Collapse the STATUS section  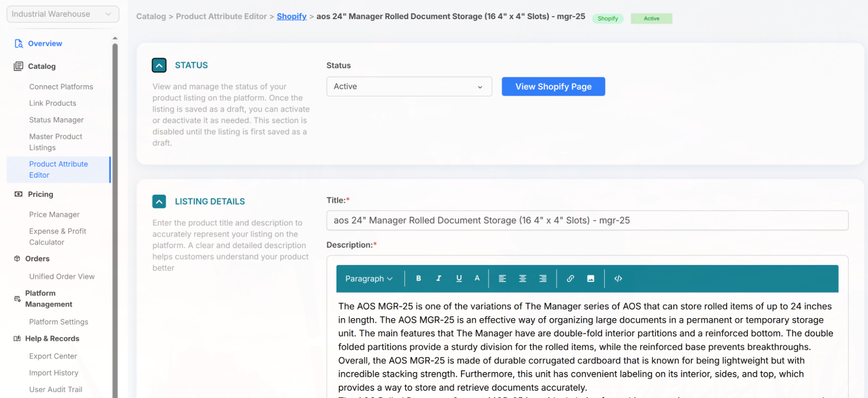tap(159, 65)
